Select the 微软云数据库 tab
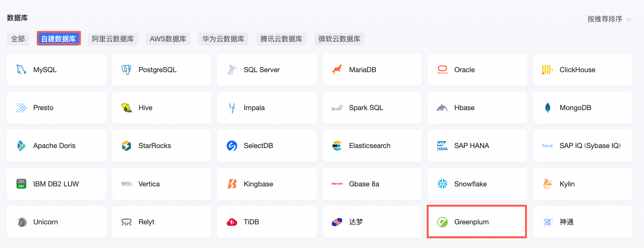The height and width of the screenshot is (248, 644). click(339, 39)
